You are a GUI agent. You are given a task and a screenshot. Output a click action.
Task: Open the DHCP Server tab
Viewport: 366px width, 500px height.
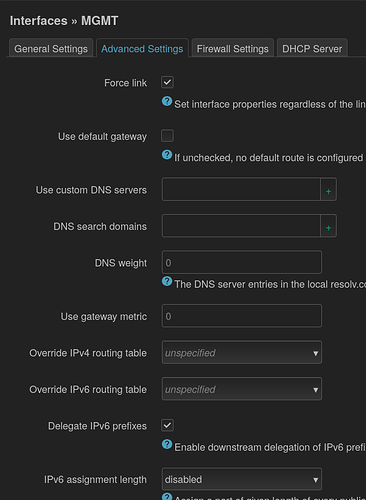(312, 49)
